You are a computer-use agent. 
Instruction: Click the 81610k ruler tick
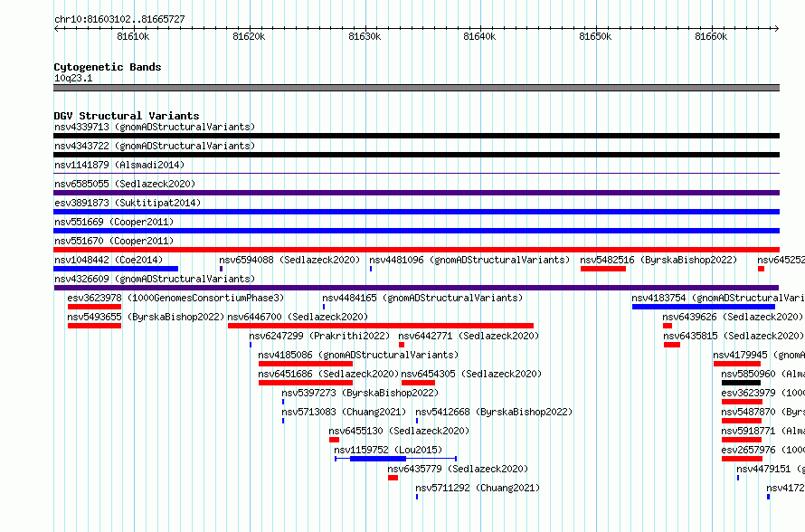pyautogui.click(x=134, y=36)
